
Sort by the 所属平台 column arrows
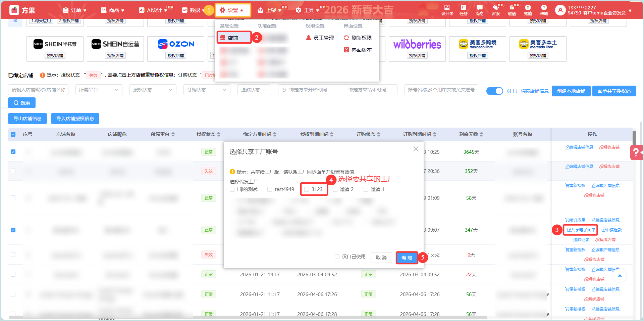tap(173, 134)
